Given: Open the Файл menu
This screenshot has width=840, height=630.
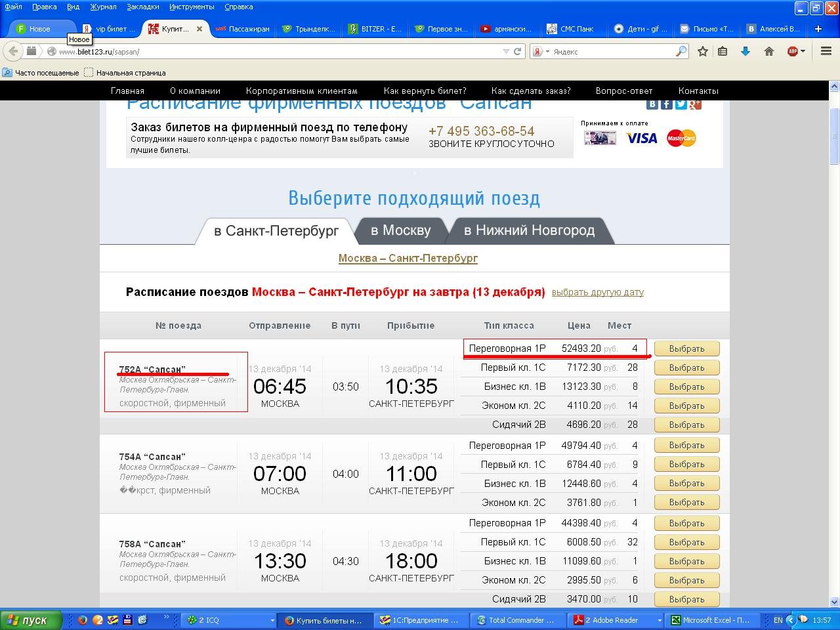Looking at the screenshot, I should (x=13, y=7).
